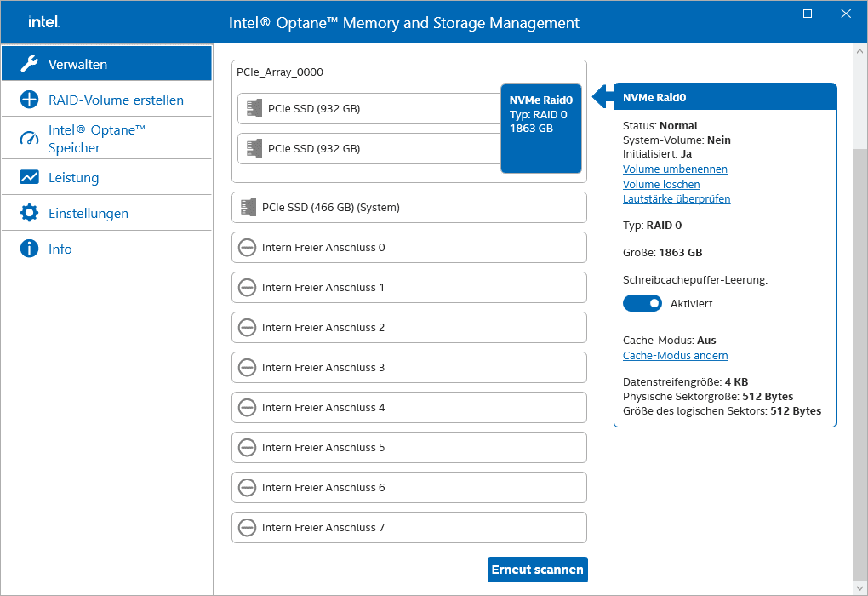Toggle the Schreibcachepuffer-Leerung switch

tap(642, 303)
